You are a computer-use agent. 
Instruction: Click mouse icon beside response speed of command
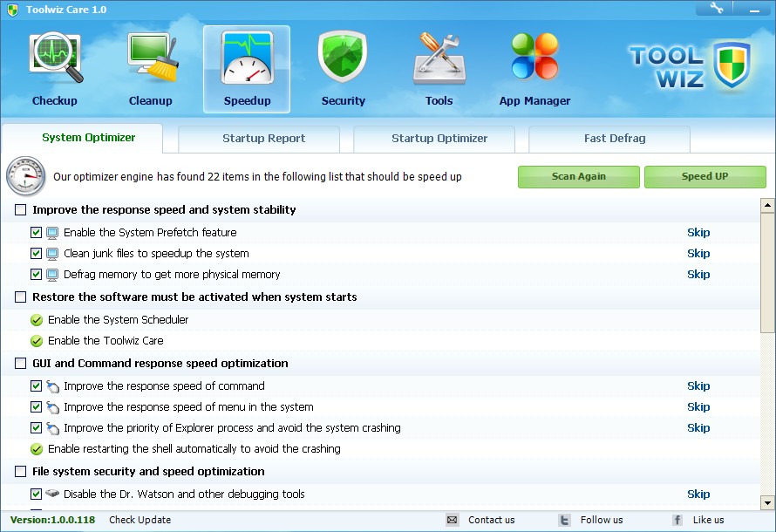click(x=52, y=386)
